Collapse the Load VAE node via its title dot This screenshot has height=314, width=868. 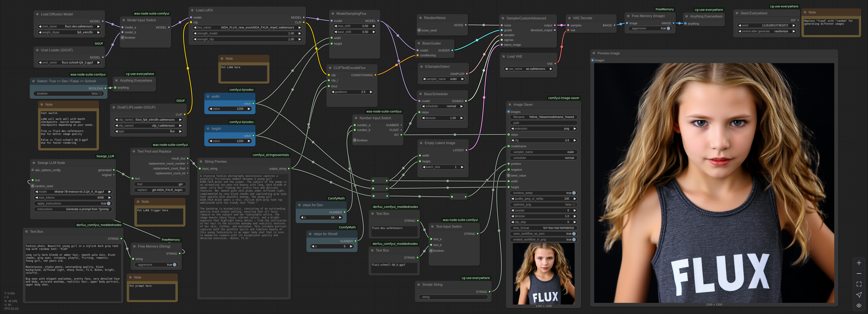pos(503,57)
